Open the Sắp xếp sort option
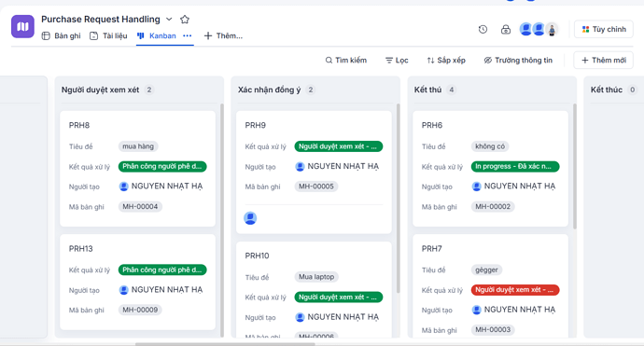This screenshot has width=644, height=346. tap(446, 61)
